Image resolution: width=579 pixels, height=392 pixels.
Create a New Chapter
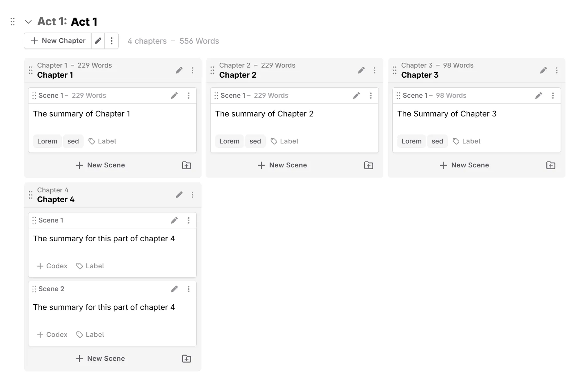point(58,41)
